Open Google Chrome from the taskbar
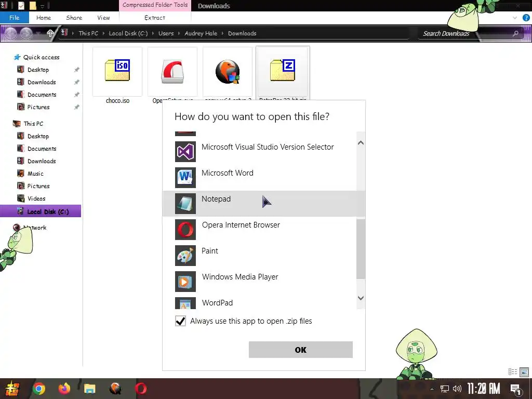532x399 pixels. coord(38,389)
